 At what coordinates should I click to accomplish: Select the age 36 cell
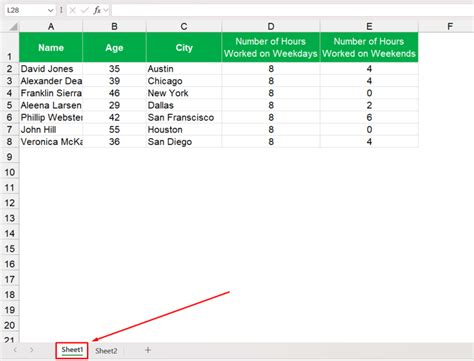pyautogui.click(x=114, y=142)
